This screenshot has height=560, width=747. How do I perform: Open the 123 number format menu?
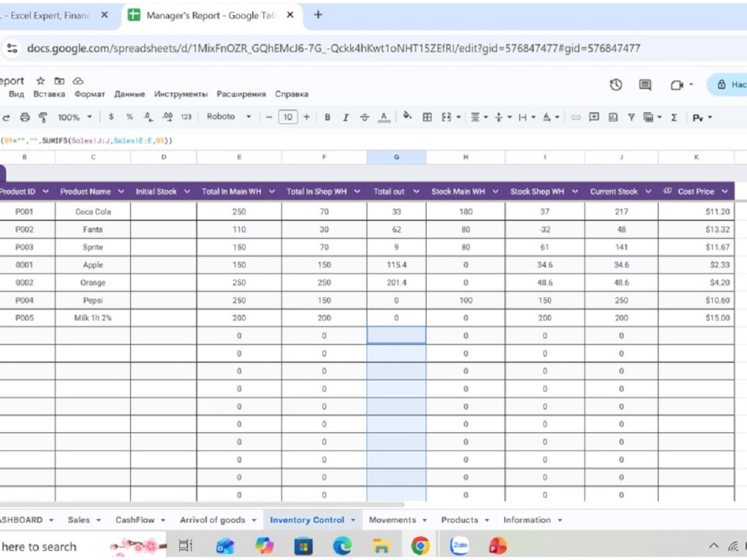click(186, 116)
